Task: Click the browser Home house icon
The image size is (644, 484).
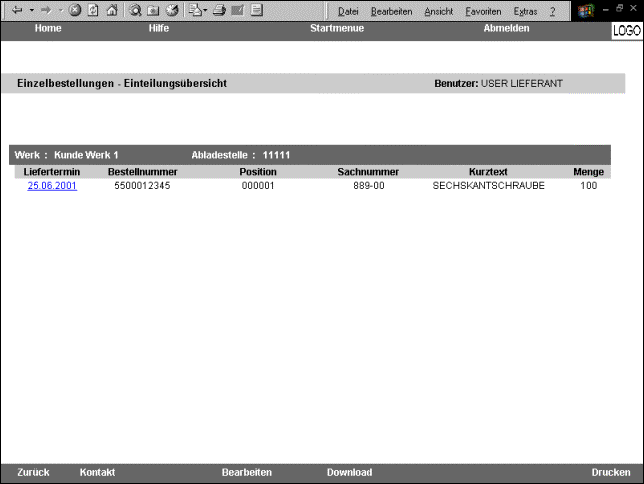Action: [x=112, y=10]
